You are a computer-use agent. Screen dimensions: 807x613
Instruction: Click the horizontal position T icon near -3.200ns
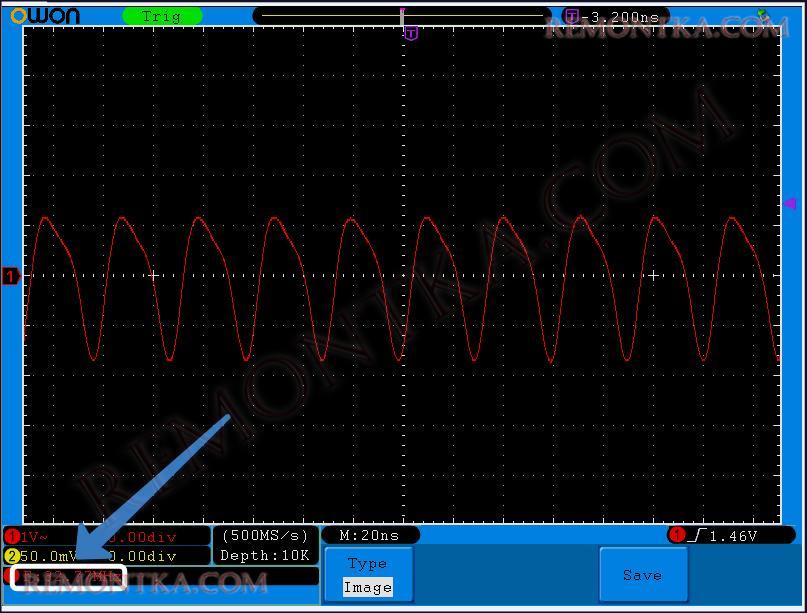coord(571,16)
